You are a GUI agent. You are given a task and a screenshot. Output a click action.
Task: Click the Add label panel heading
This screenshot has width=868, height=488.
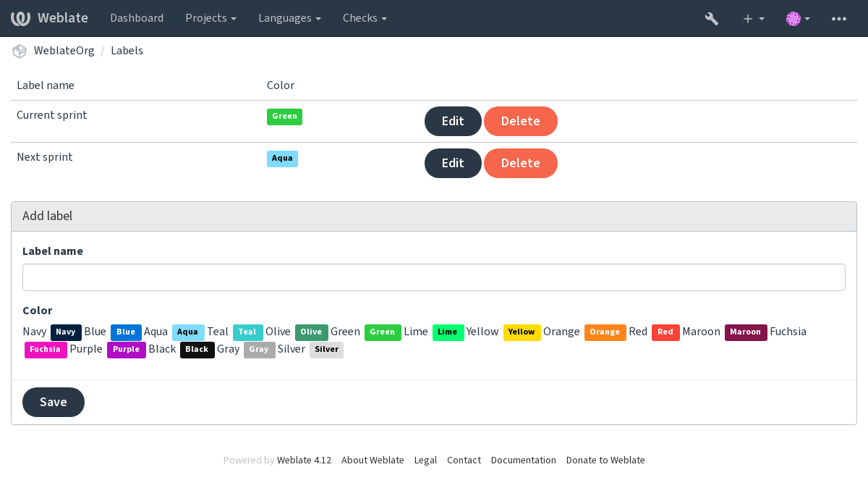[x=47, y=216]
